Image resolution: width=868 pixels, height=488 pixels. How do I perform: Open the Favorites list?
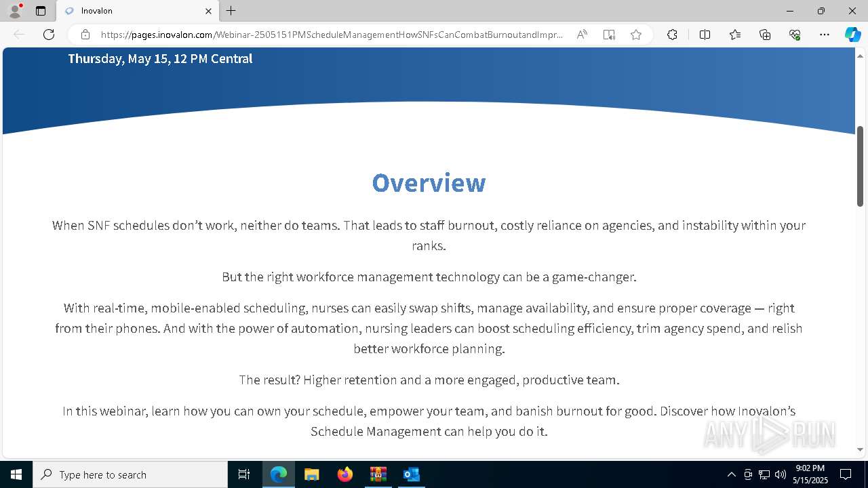735,35
